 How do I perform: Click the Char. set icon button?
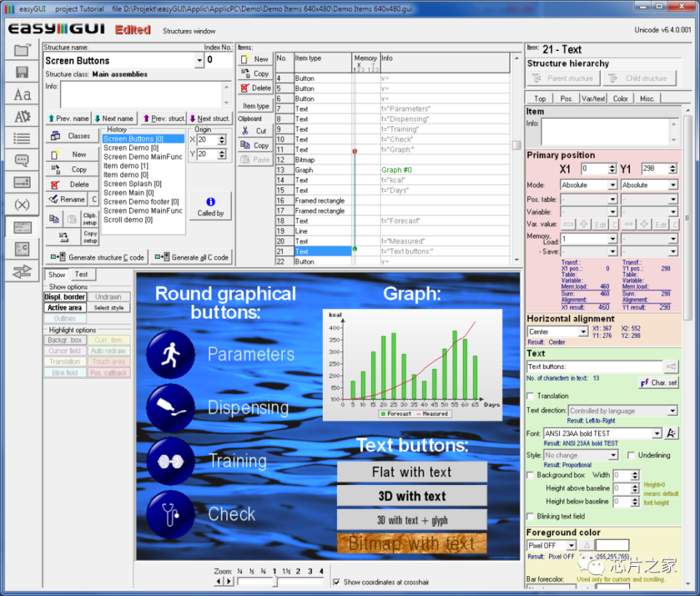pyautogui.click(x=658, y=382)
